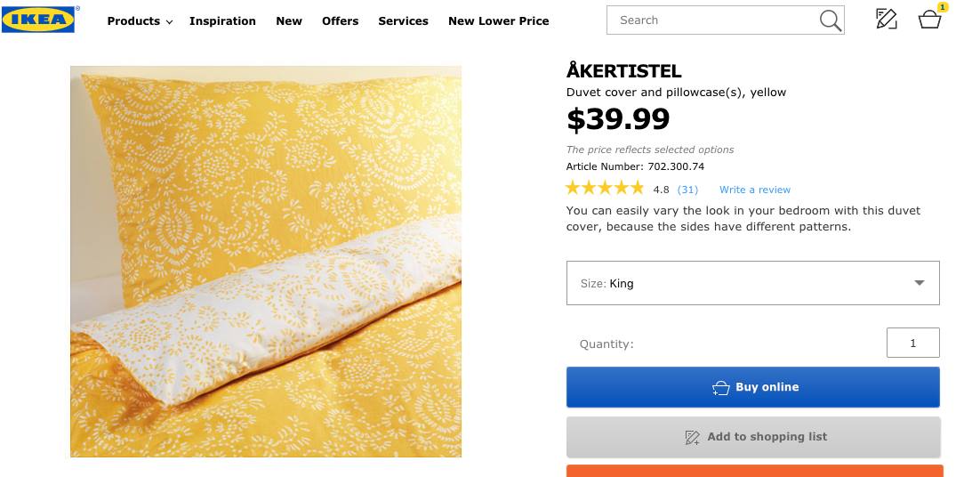
Task: Open the 31 reviews count link
Action: point(687,190)
